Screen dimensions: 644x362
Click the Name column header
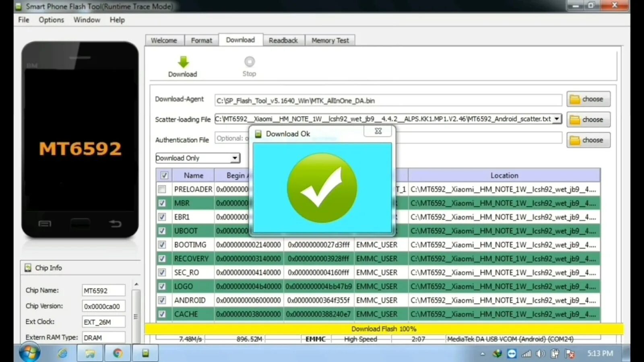194,175
